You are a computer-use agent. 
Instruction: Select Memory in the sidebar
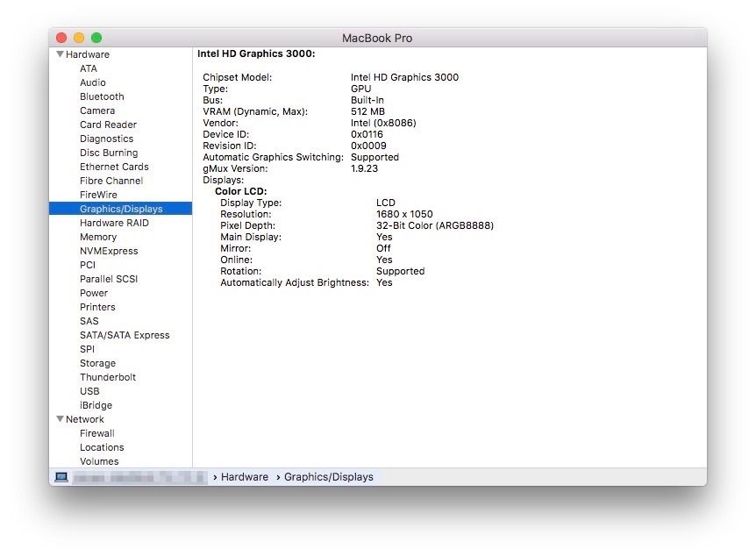(x=98, y=237)
